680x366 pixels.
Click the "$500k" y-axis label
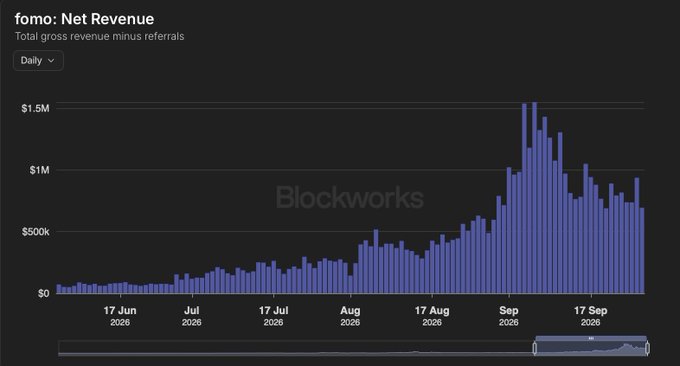pos(36,232)
